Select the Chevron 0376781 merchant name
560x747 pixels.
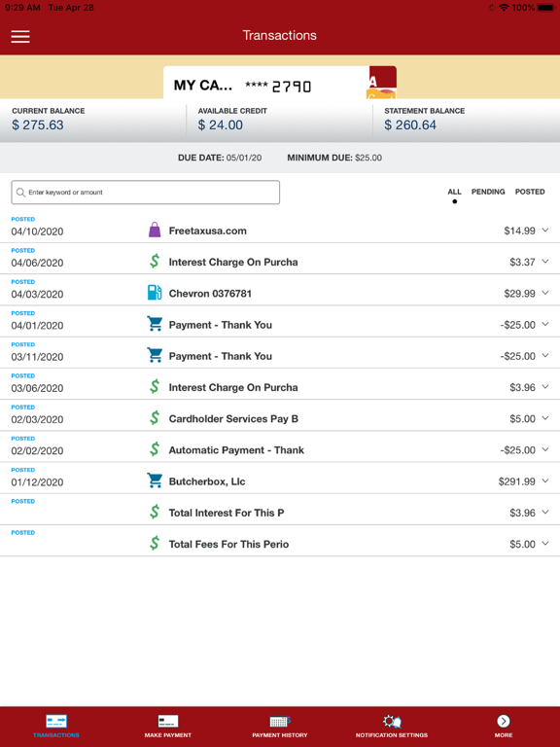pos(210,294)
